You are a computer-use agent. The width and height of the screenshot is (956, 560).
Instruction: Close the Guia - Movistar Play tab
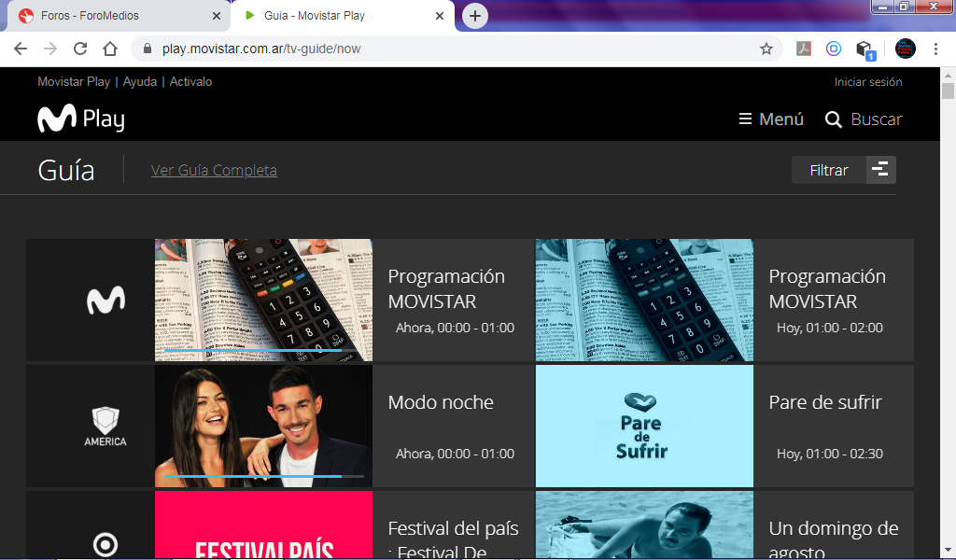click(440, 16)
